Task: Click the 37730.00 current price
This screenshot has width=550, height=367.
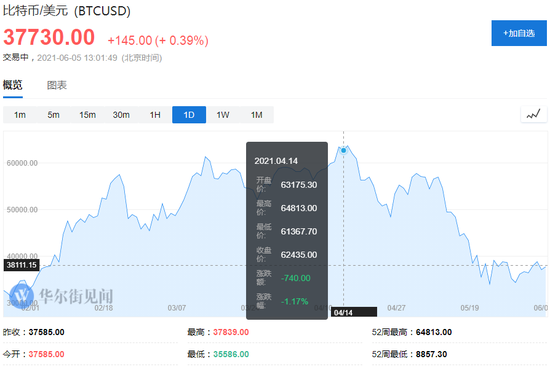Action: [x=49, y=37]
